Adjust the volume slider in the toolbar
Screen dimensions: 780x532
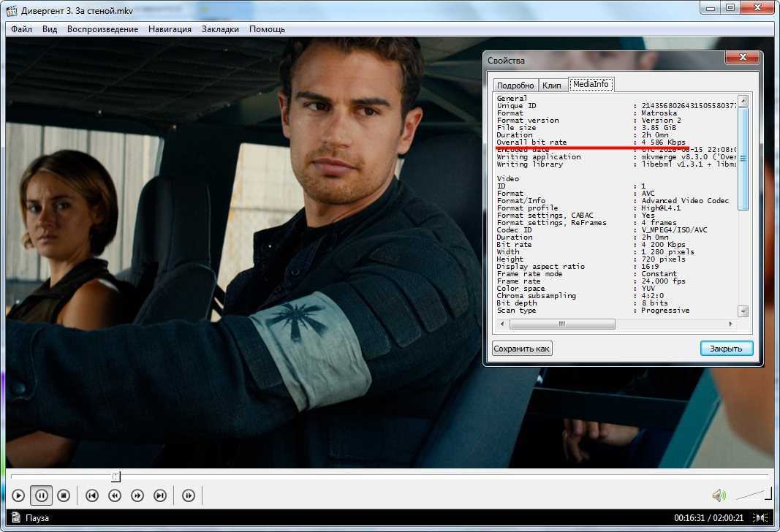click(752, 494)
